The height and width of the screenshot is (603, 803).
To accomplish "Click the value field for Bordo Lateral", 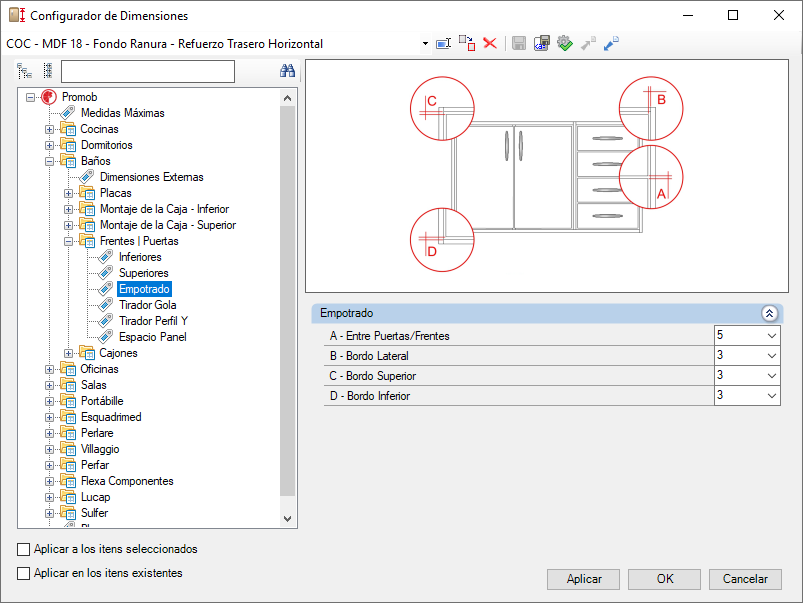I will pos(747,356).
